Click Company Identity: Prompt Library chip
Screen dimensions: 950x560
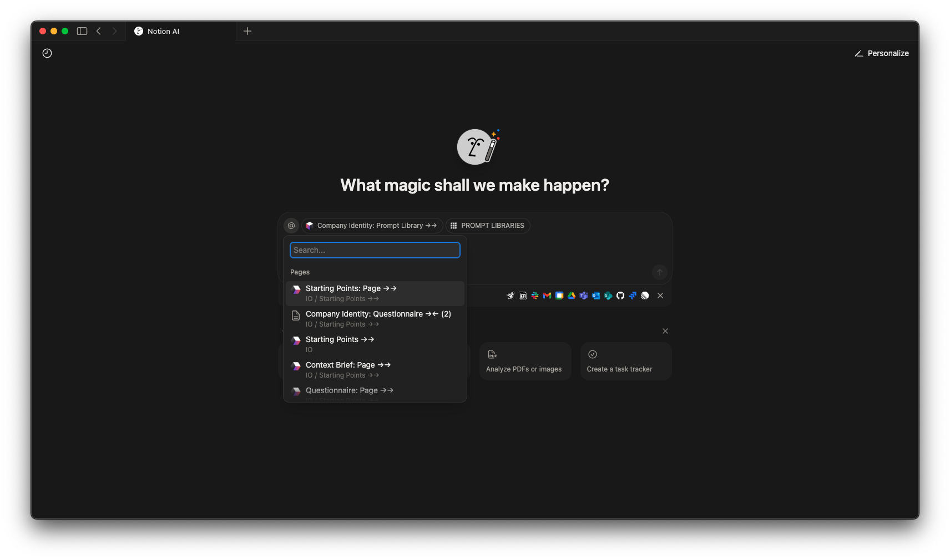(x=372, y=226)
